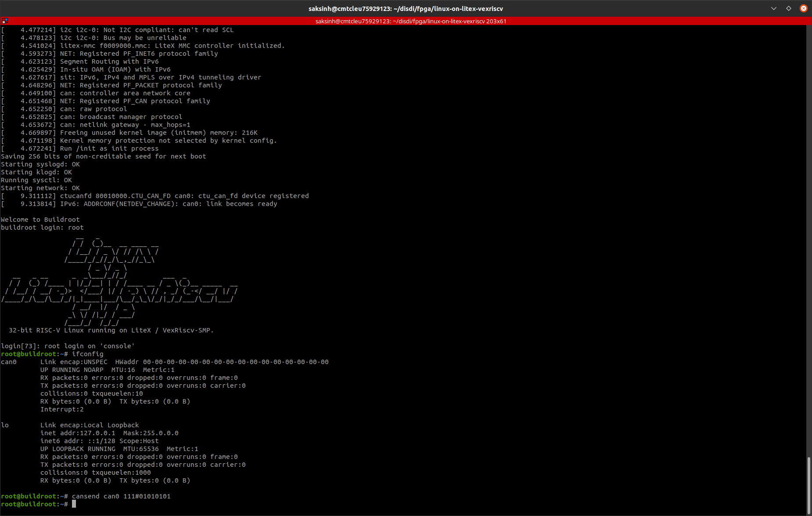
Task: Click 'Freeing unused kernel image' line
Action: click(x=129, y=133)
